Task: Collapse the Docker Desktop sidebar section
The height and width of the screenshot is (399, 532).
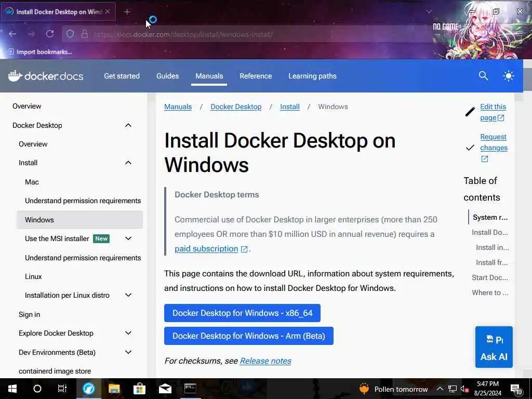Action: [x=128, y=126]
